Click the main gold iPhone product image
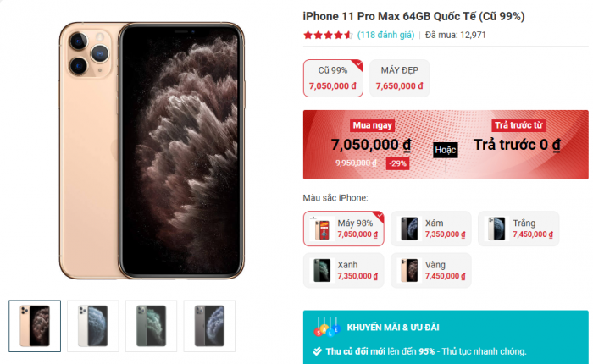Viewport: 593px width, 364px height. tap(152, 151)
